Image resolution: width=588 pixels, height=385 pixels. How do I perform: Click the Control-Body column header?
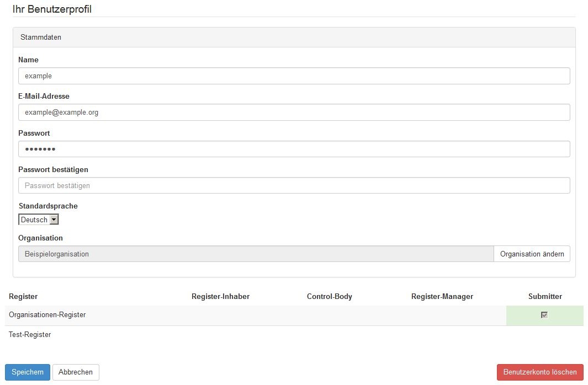coord(329,297)
